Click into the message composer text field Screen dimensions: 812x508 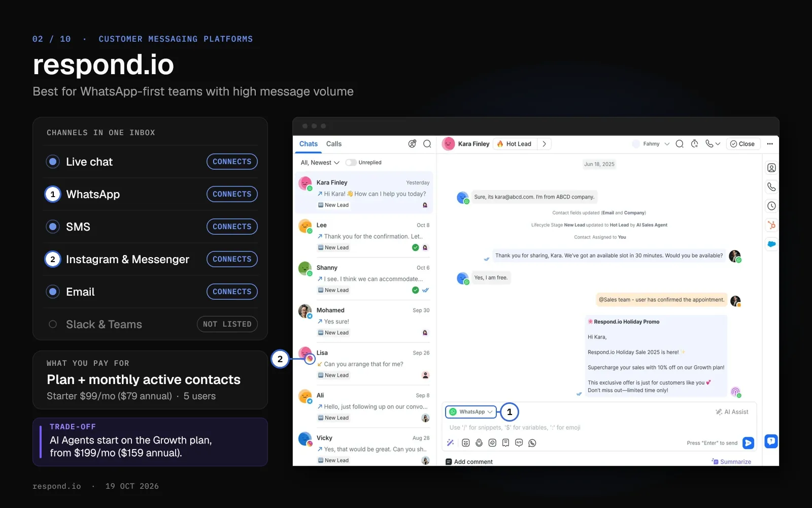pyautogui.click(x=599, y=428)
